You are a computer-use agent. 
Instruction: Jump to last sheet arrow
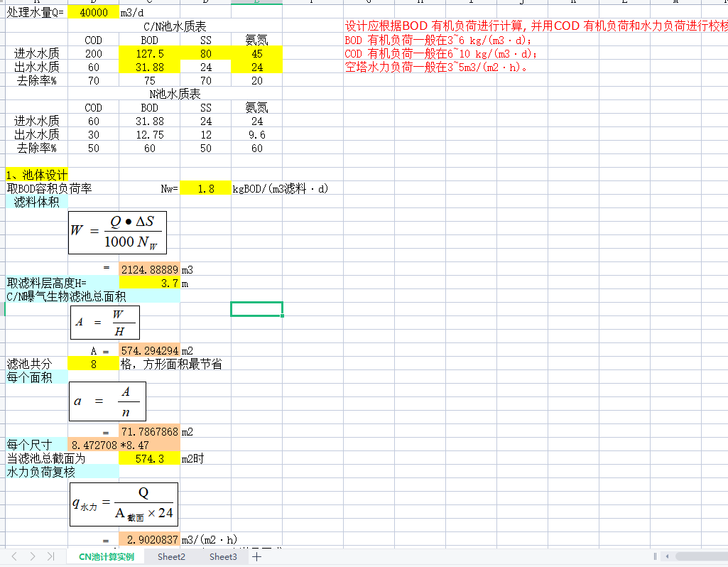(x=51, y=556)
